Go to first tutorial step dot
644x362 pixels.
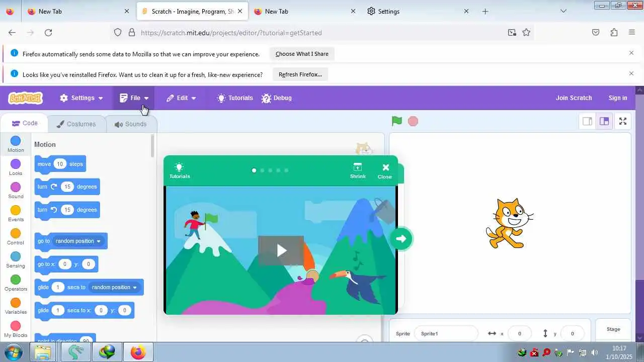[x=254, y=170]
